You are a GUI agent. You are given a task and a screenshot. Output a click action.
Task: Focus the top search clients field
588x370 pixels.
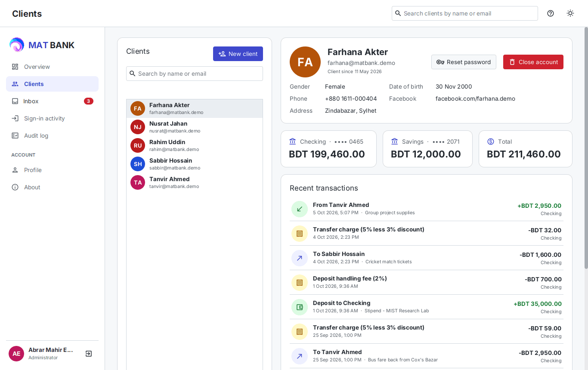click(465, 13)
